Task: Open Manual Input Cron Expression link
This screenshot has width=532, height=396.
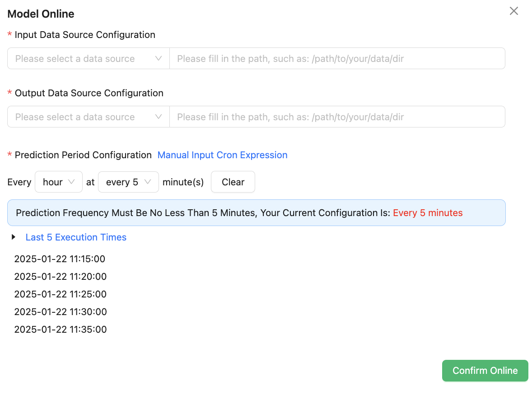Action: [x=222, y=155]
